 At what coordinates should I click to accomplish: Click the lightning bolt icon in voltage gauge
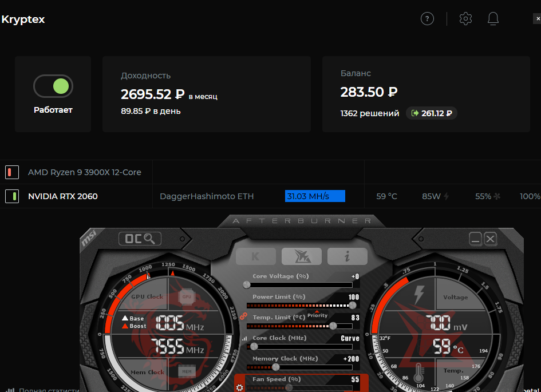pyautogui.click(x=419, y=295)
